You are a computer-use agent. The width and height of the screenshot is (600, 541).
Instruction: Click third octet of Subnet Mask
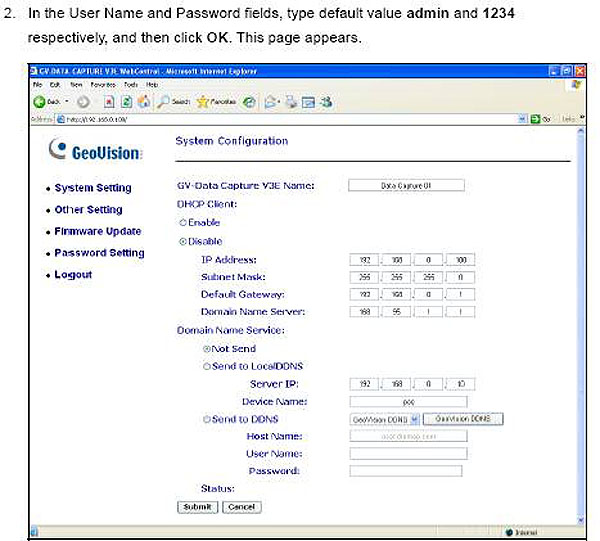429,277
